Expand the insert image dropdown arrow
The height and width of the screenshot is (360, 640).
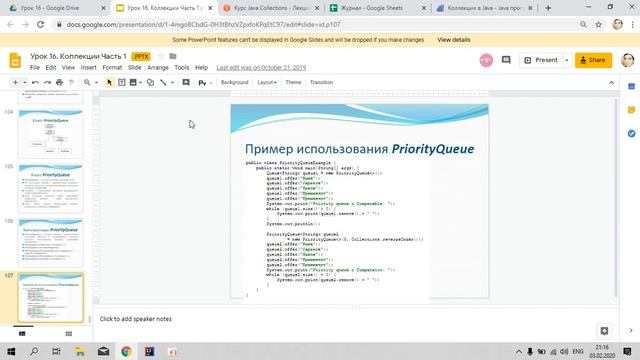(x=140, y=82)
